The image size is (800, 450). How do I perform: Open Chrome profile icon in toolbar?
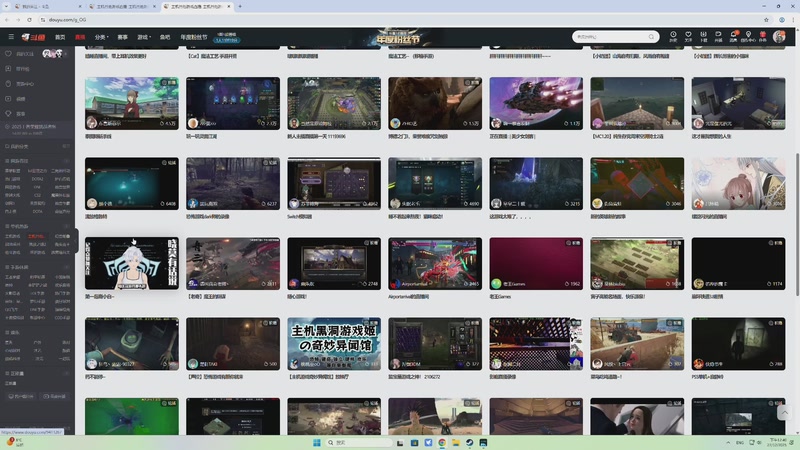(782, 19)
